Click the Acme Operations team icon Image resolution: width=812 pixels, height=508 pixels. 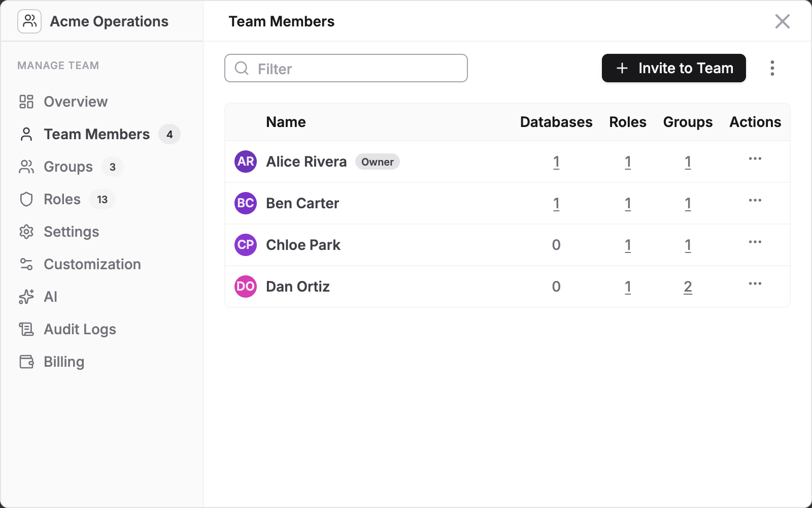tap(29, 21)
